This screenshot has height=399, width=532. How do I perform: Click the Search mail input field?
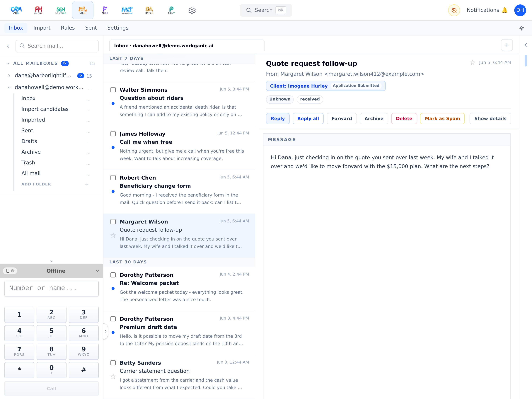tap(57, 46)
